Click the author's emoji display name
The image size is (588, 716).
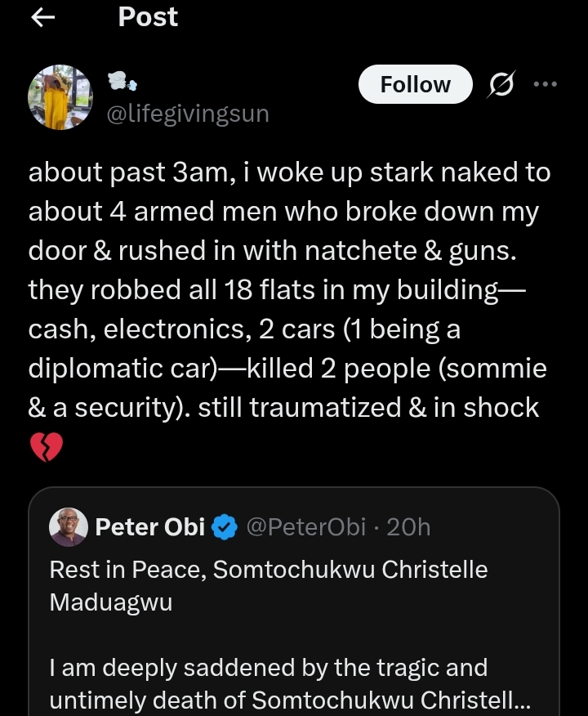pyautogui.click(x=122, y=82)
